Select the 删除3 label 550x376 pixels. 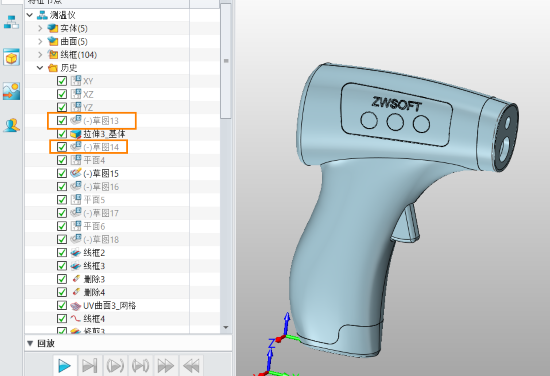[x=94, y=279]
